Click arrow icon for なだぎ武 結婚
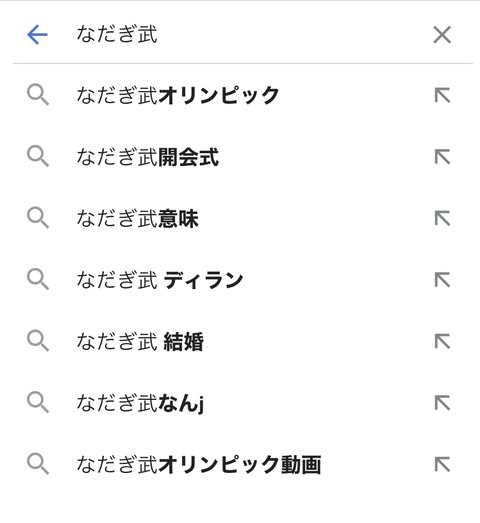480x523 pixels. (443, 342)
